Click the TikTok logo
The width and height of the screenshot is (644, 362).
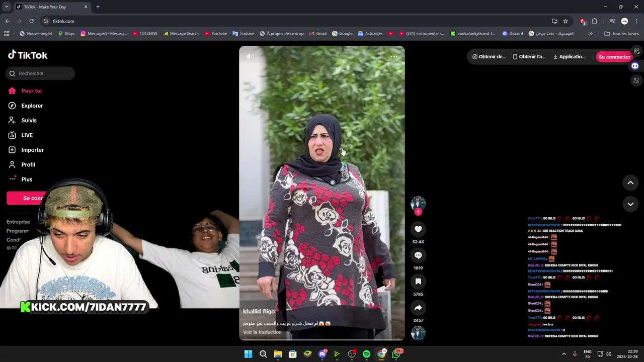point(28,55)
